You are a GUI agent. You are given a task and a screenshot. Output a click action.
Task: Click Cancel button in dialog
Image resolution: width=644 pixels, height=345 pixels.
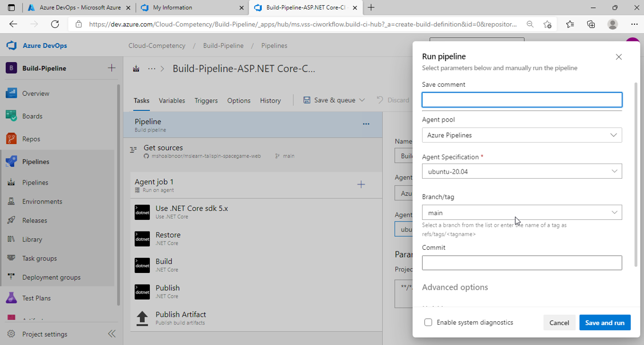coord(559,323)
